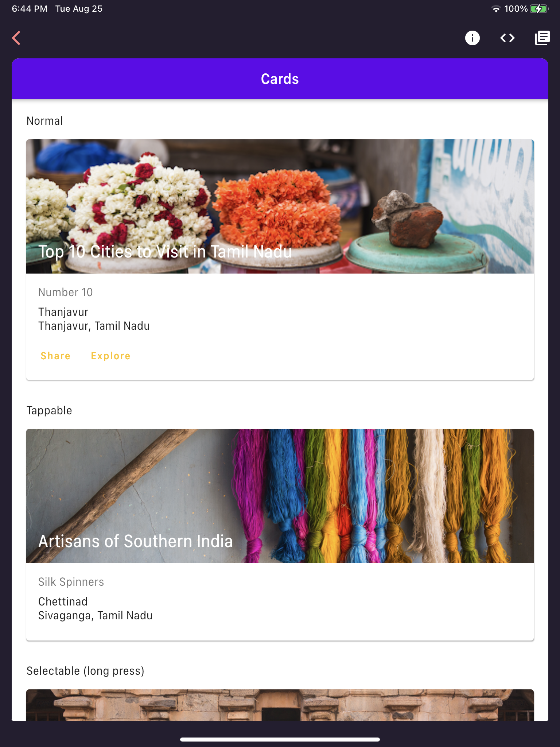Show the code view via the angle brackets icon
This screenshot has height=747, width=560.
click(507, 38)
